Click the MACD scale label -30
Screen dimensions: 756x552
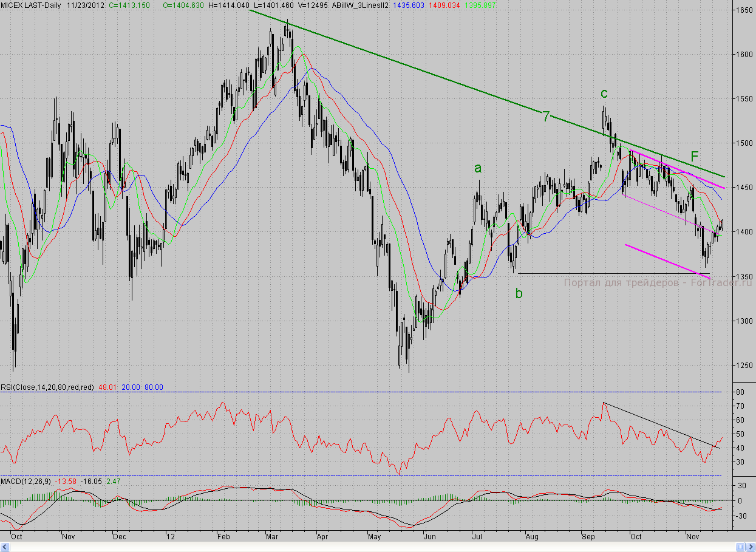click(741, 516)
